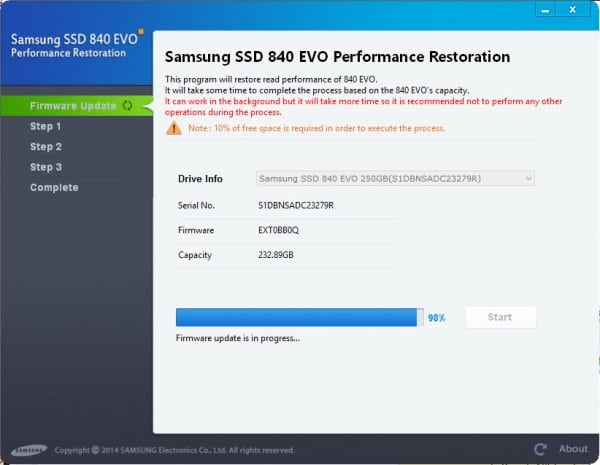Click the orange warning triangle icon
Screen dimensions: 600x465
click(x=174, y=129)
